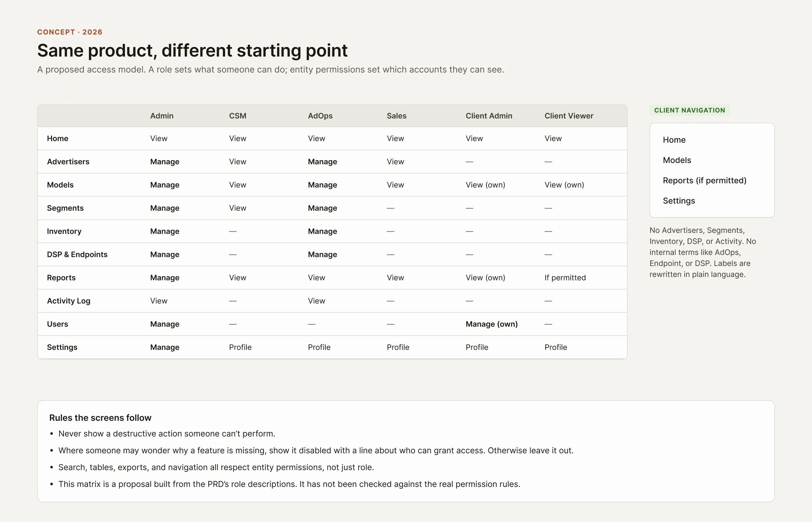
Task: Click the AdOps column header
Action: coord(320,116)
